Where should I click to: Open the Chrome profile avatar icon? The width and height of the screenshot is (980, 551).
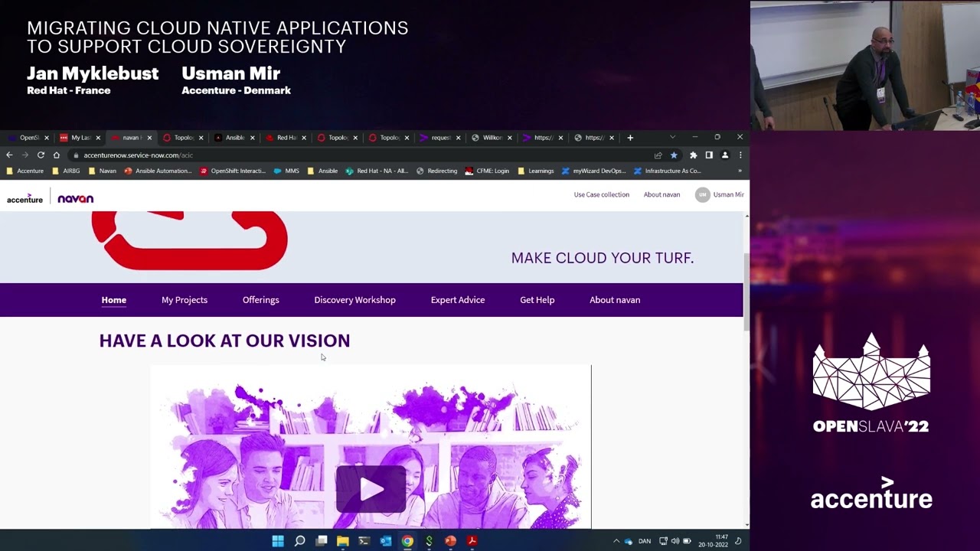click(x=725, y=155)
